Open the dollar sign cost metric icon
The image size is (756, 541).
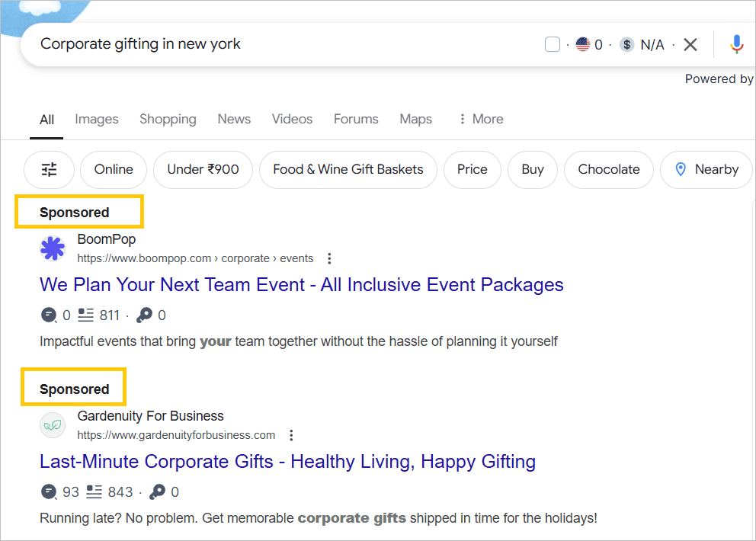(626, 44)
